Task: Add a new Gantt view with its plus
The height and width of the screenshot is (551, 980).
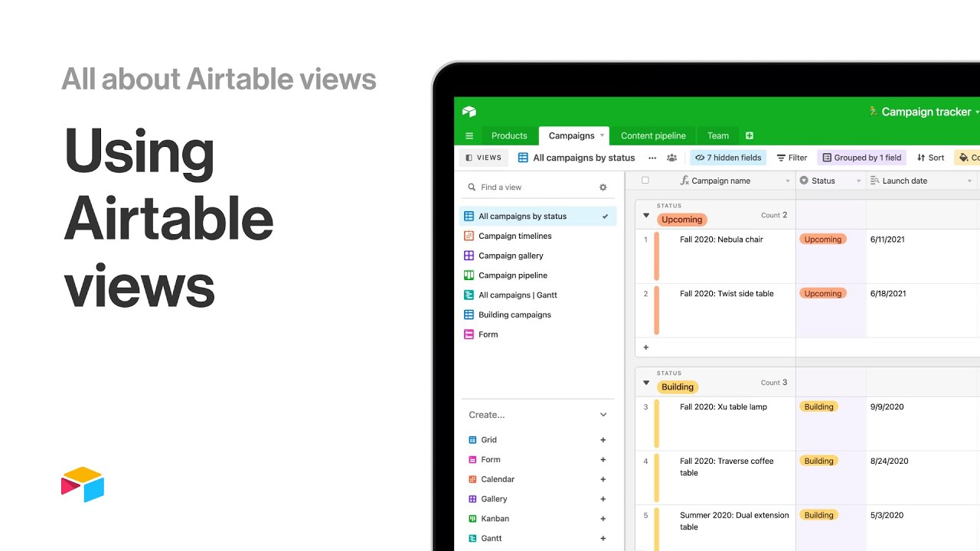Action: 603,539
